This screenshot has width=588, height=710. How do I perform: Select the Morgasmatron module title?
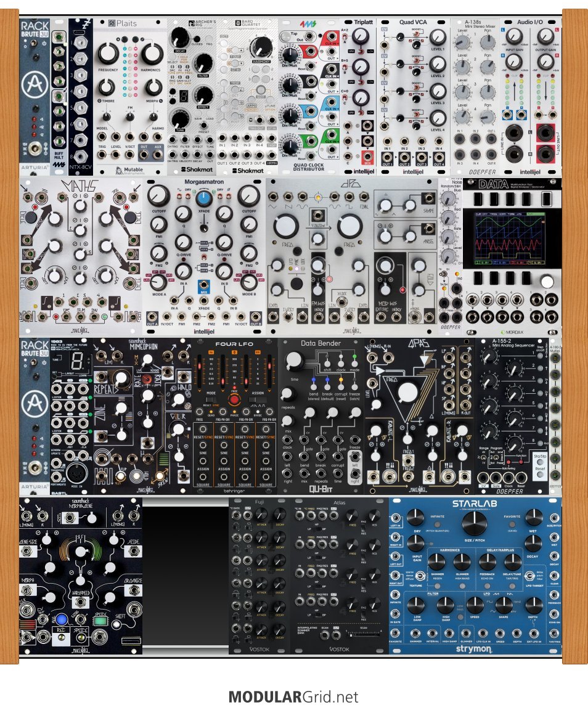[204, 182]
